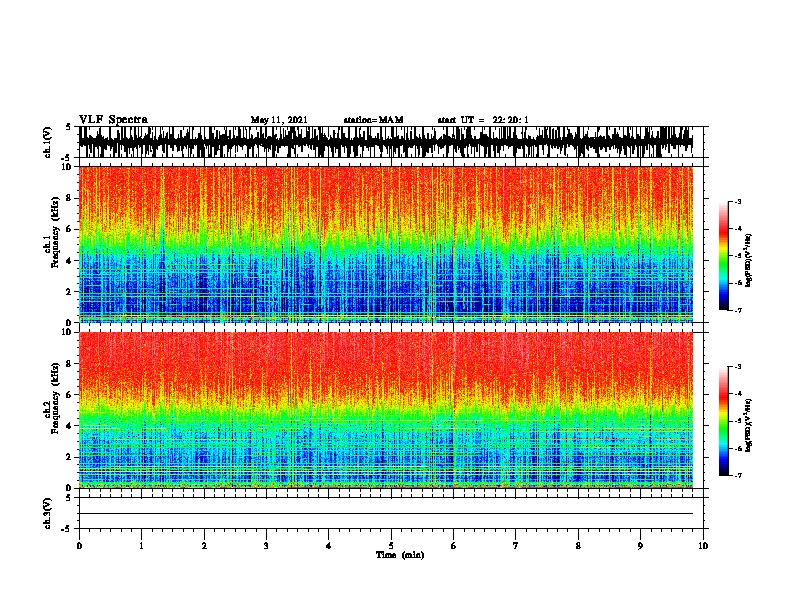Click the "2" tick on the time axis
Image resolution: width=792 pixels, height=612 pixels.
tap(204, 546)
